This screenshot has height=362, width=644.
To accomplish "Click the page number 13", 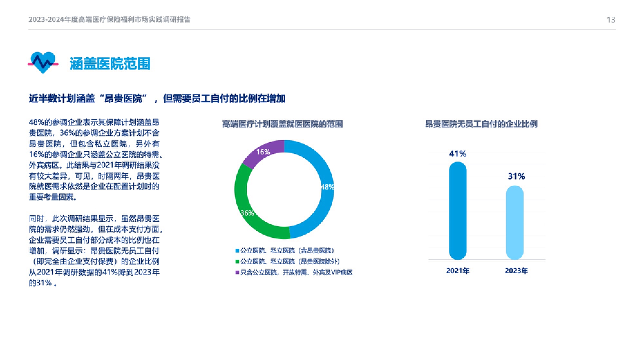I will click(611, 20).
